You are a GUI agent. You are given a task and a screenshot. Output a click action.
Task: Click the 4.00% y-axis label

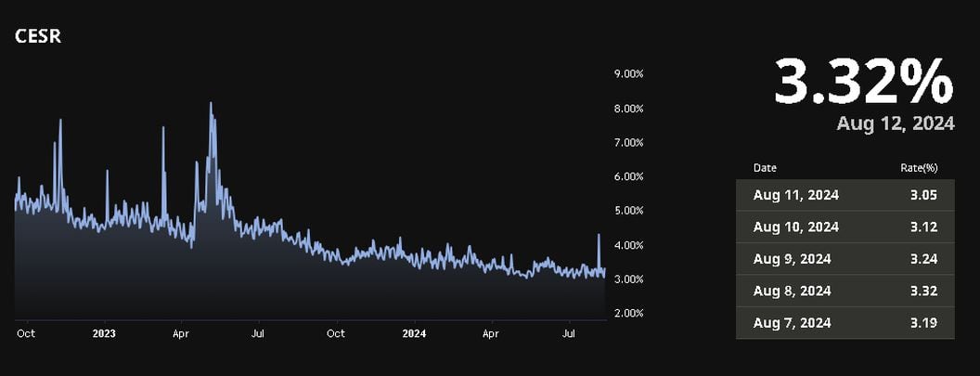click(629, 244)
